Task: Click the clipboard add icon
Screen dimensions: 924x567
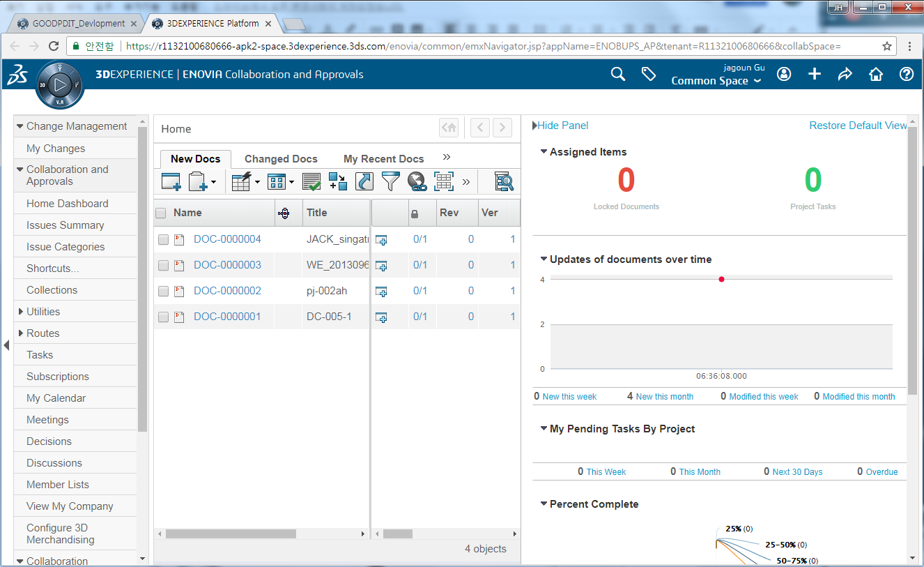Action: click(x=199, y=182)
